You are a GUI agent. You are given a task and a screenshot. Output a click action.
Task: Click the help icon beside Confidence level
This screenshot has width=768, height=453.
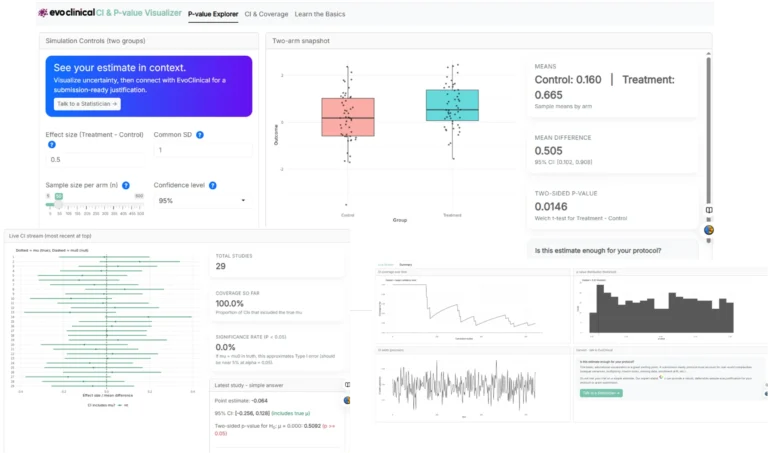[x=212, y=185]
